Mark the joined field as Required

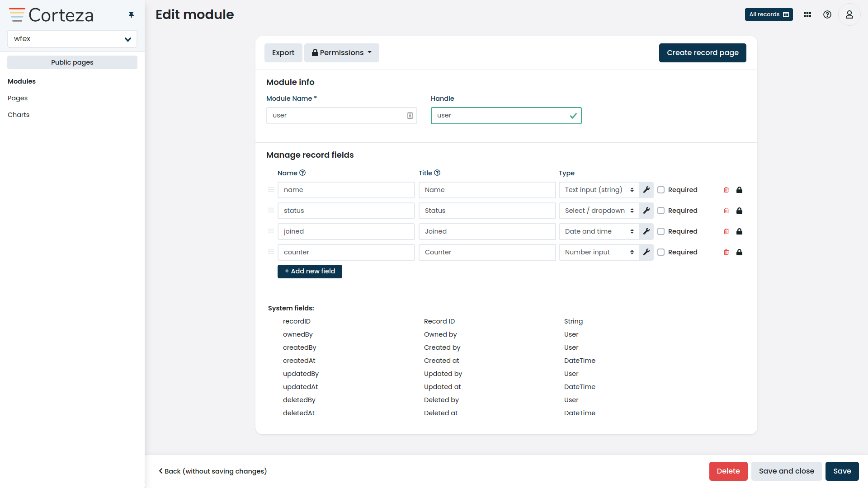click(661, 231)
